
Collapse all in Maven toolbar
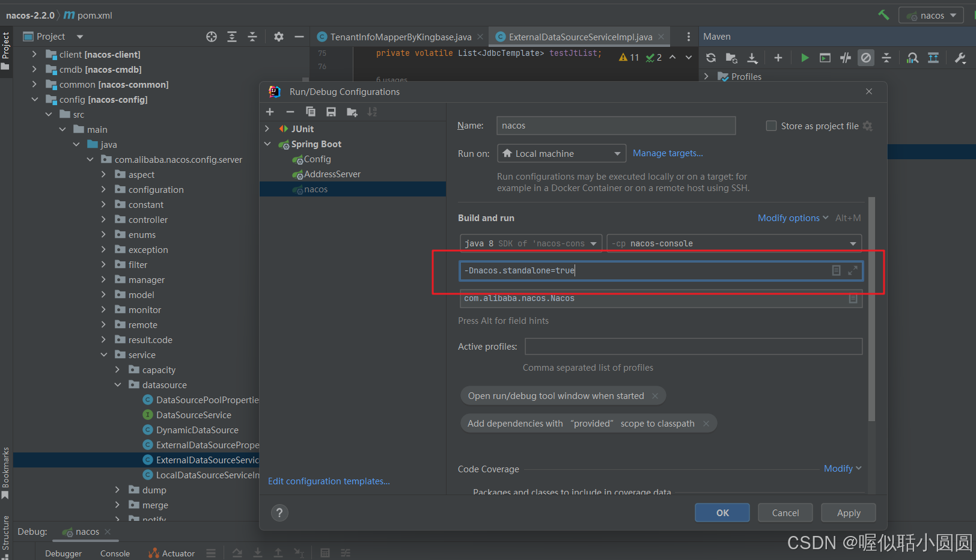pyautogui.click(x=886, y=58)
